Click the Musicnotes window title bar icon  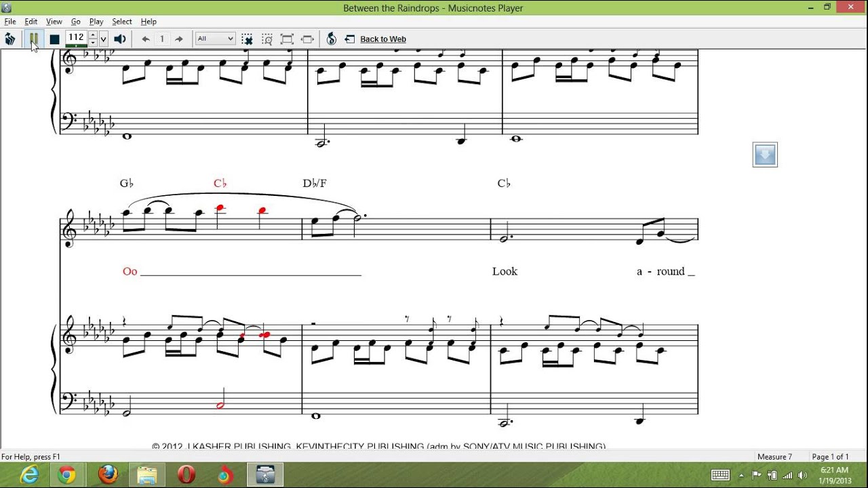click(x=6, y=7)
